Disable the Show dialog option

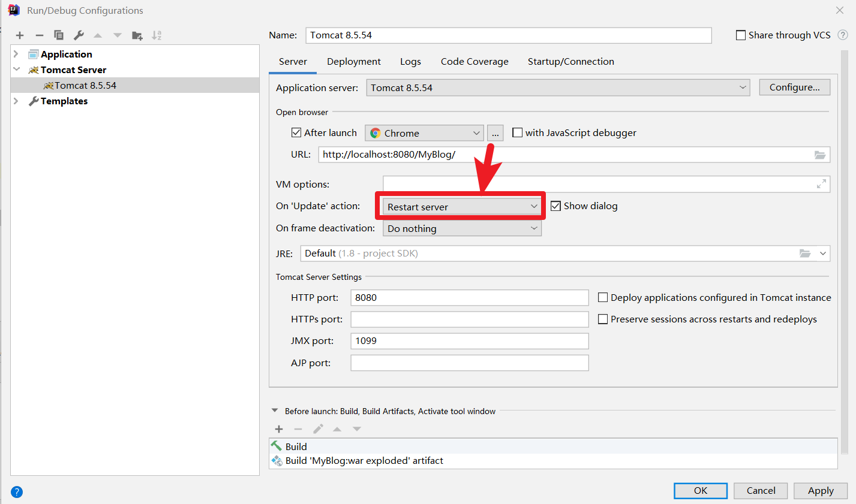[x=555, y=206]
